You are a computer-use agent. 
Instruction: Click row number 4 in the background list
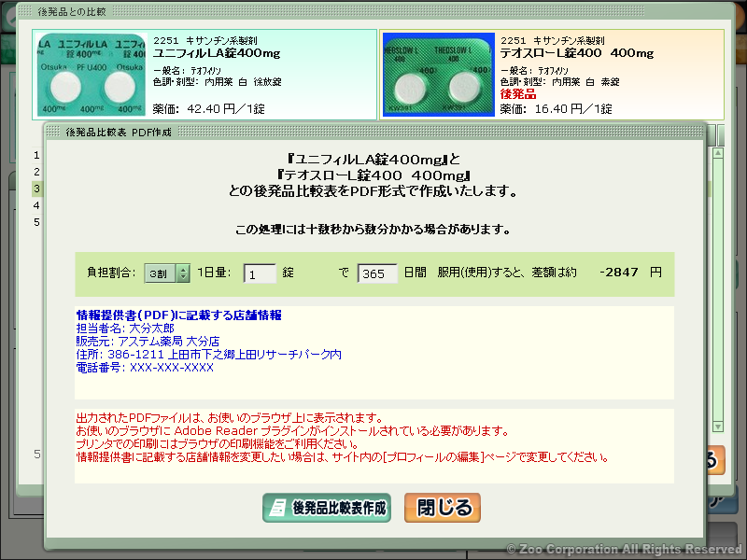click(x=36, y=205)
